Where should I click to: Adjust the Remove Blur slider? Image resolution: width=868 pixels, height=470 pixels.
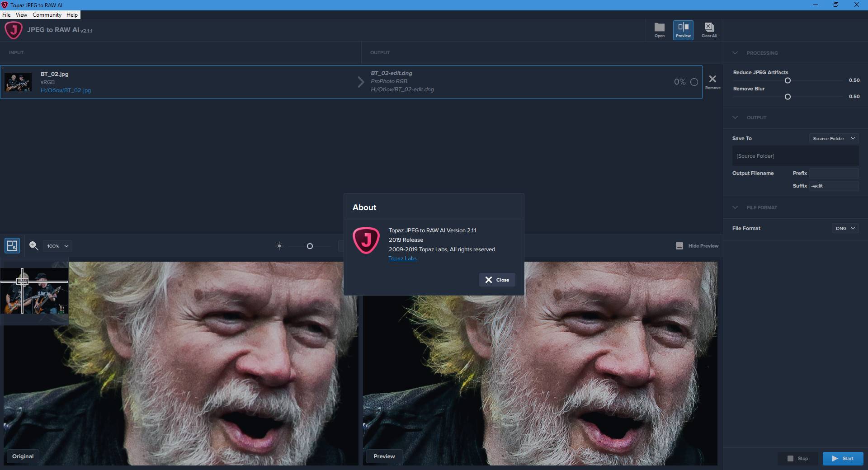(x=788, y=97)
